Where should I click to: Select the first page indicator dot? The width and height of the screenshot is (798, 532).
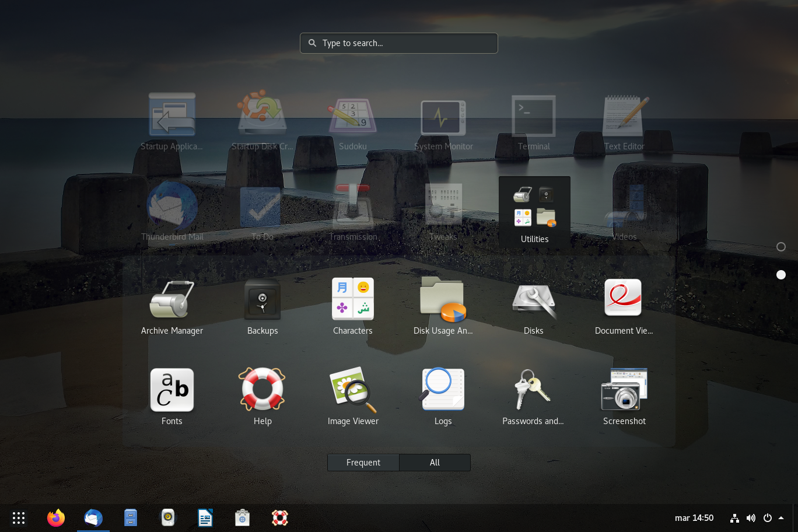click(x=781, y=247)
